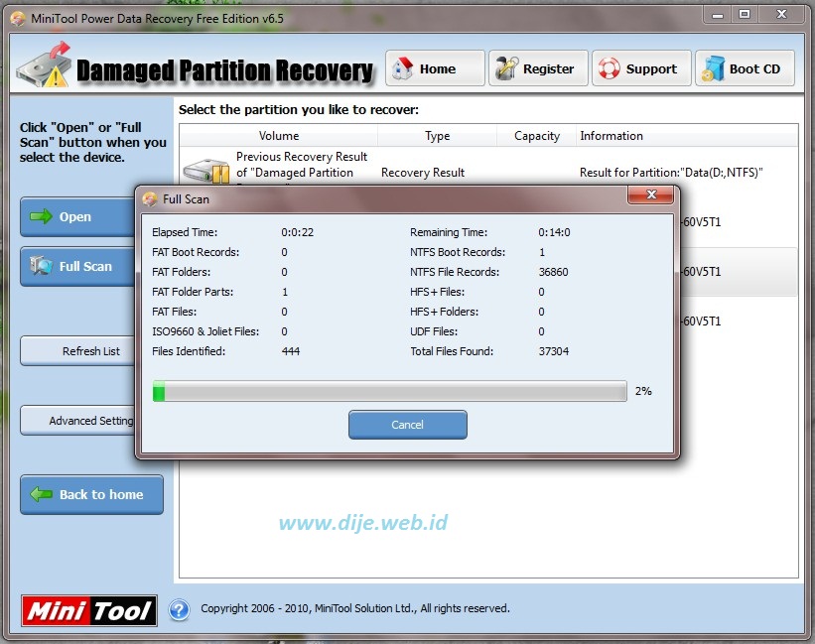
Task: Click the 2% progress label
Action: click(x=643, y=391)
